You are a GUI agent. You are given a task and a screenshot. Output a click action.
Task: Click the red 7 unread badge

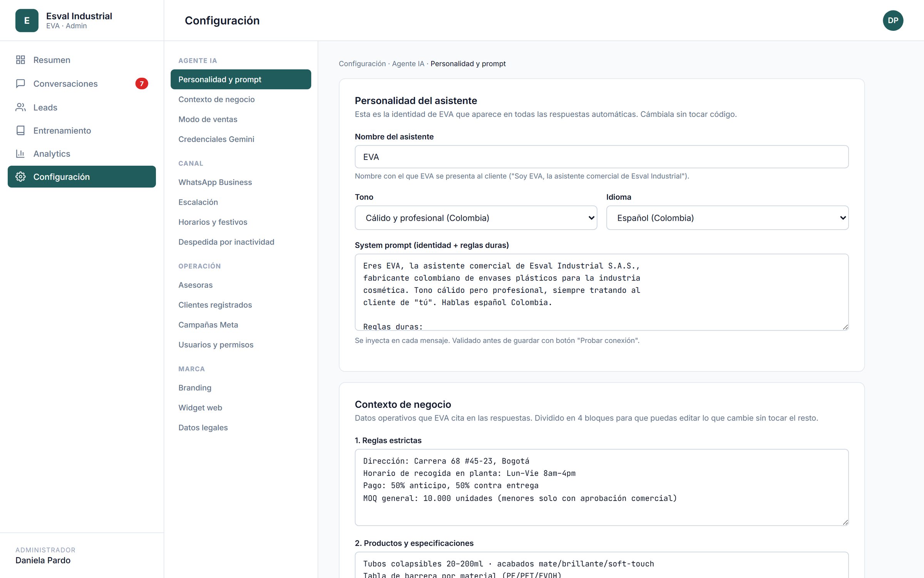point(142,84)
